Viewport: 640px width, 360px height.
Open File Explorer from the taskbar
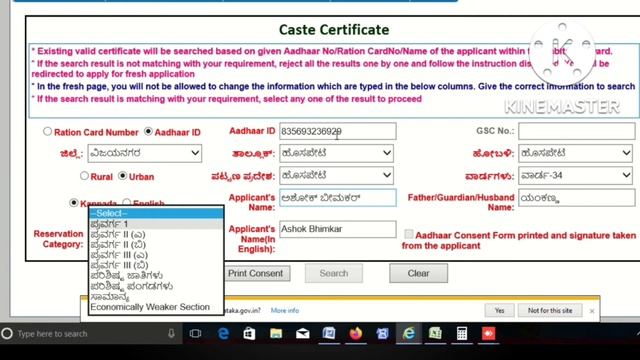coord(276,333)
